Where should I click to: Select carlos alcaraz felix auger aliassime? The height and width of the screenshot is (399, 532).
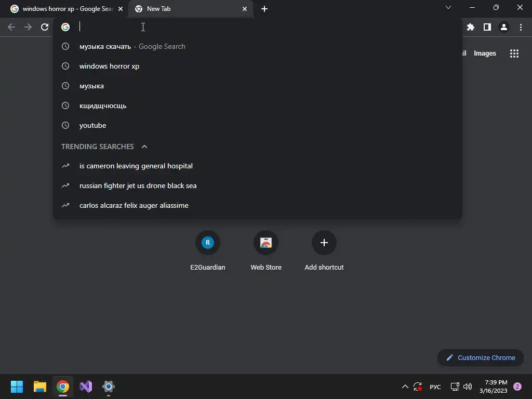tap(258, 205)
